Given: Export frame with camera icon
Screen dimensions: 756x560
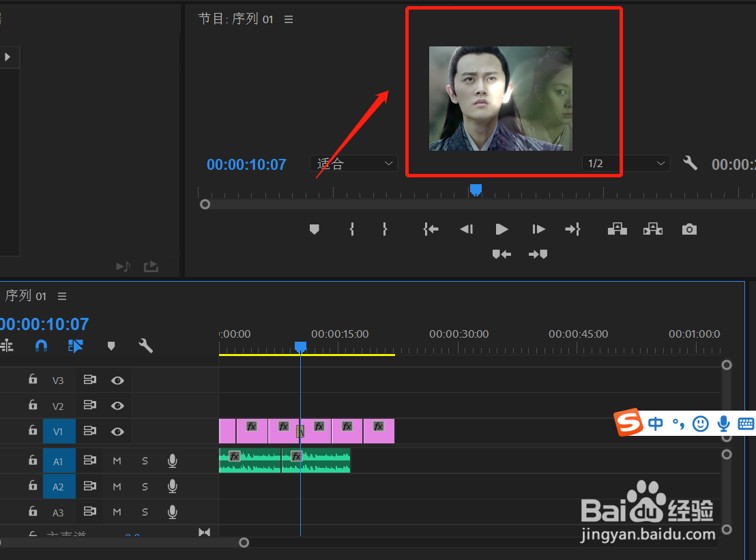Looking at the screenshot, I should pos(689,229).
